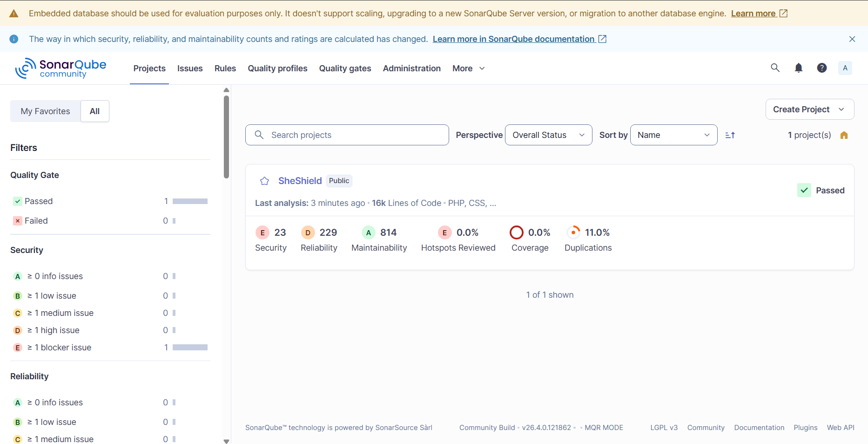
Task: Open the Sort by Name dropdown
Action: pyautogui.click(x=673, y=135)
